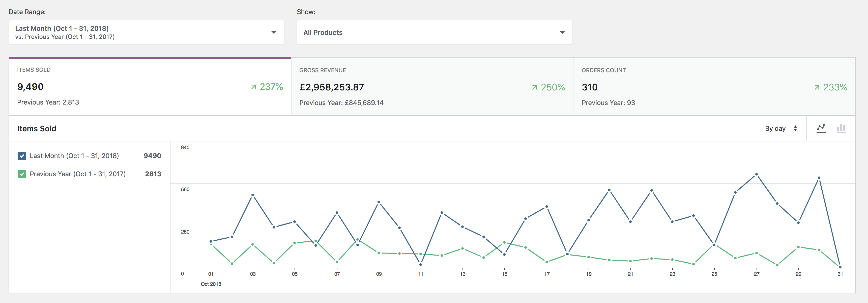Click the Date Range dropdown arrow
Image resolution: width=868 pixels, height=303 pixels.
point(274,32)
